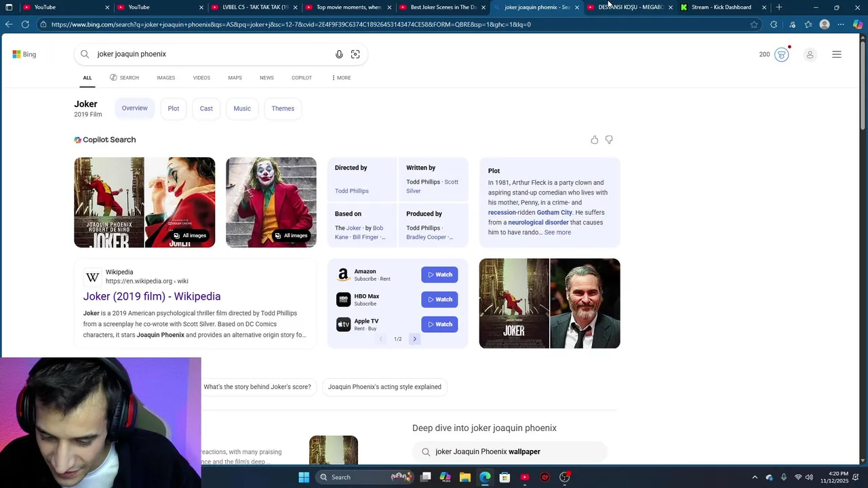Screen dimensions: 868x488
Task: Open the Windows Start menu
Action: [304, 477]
